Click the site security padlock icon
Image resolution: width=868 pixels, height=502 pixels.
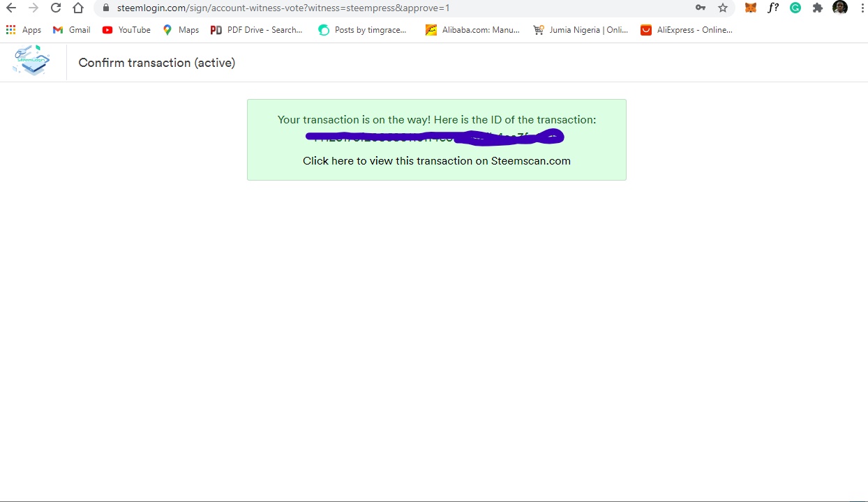106,8
